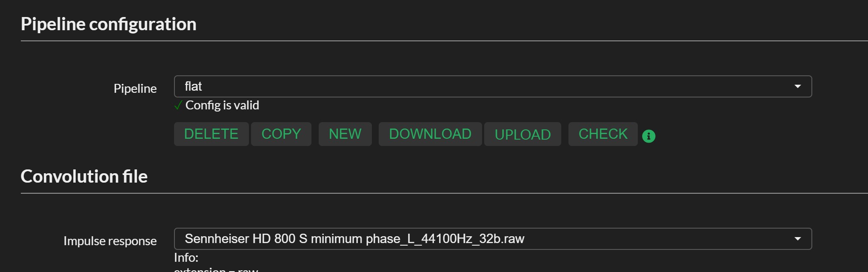Screen dimensions: 868x272
Task: Click the arrow on the Impulse response selector
Action: (x=797, y=239)
